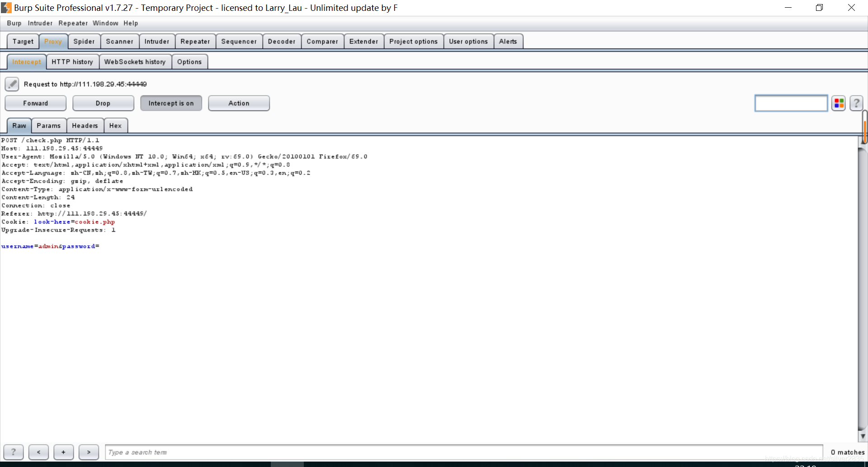The width and height of the screenshot is (868, 467).
Task: Switch to the Spider tab
Action: (84, 41)
